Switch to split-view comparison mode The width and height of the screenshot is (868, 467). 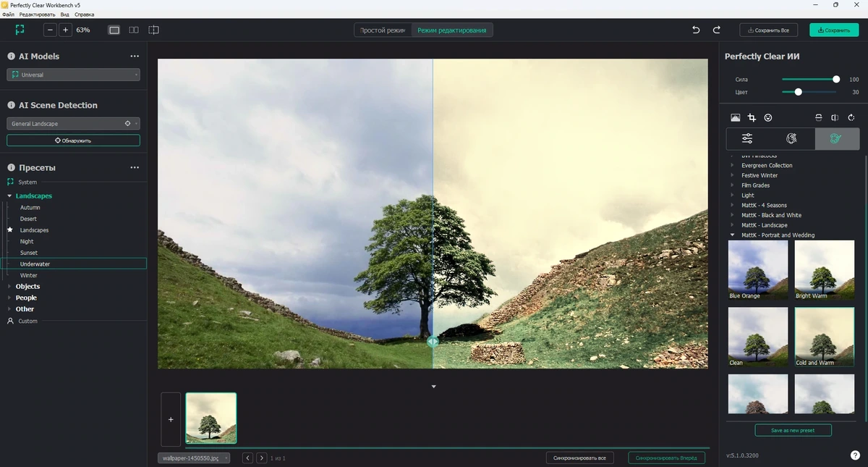pos(153,30)
